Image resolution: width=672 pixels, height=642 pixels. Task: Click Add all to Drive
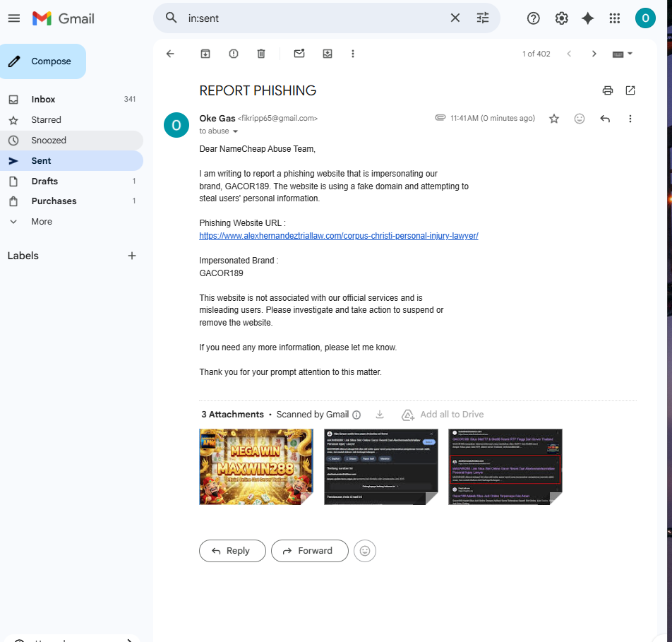(x=443, y=415)
